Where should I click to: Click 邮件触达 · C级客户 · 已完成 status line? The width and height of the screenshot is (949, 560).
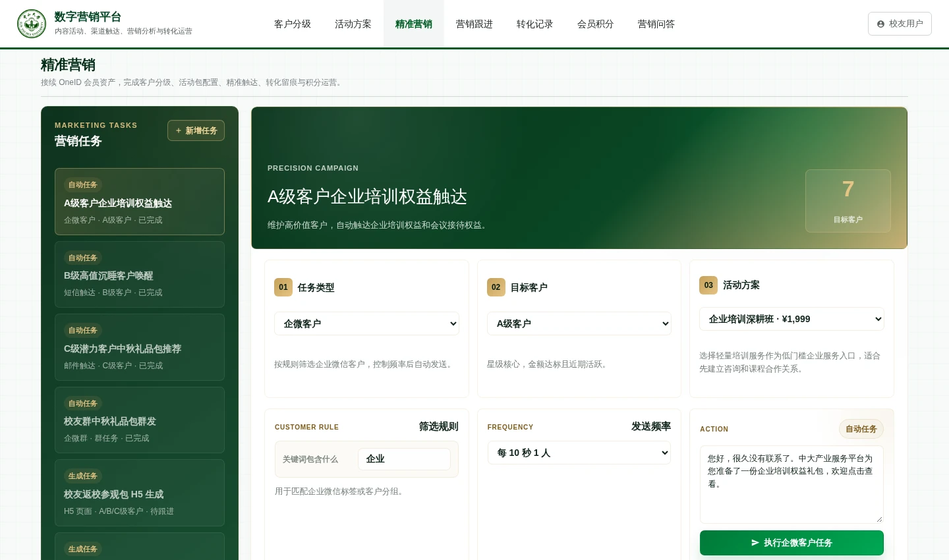[x=113, y=366]
